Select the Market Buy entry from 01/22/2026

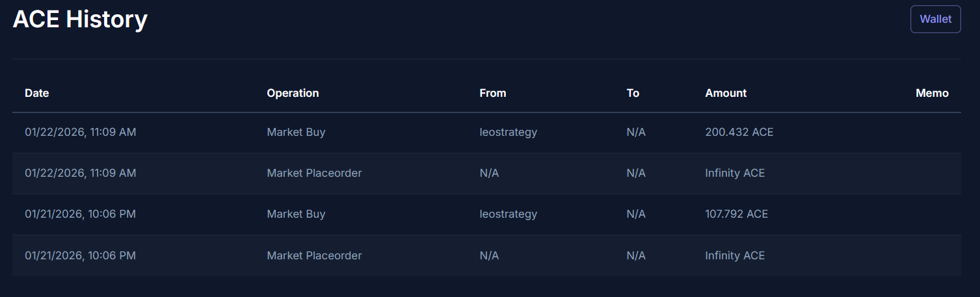(296, 132)
